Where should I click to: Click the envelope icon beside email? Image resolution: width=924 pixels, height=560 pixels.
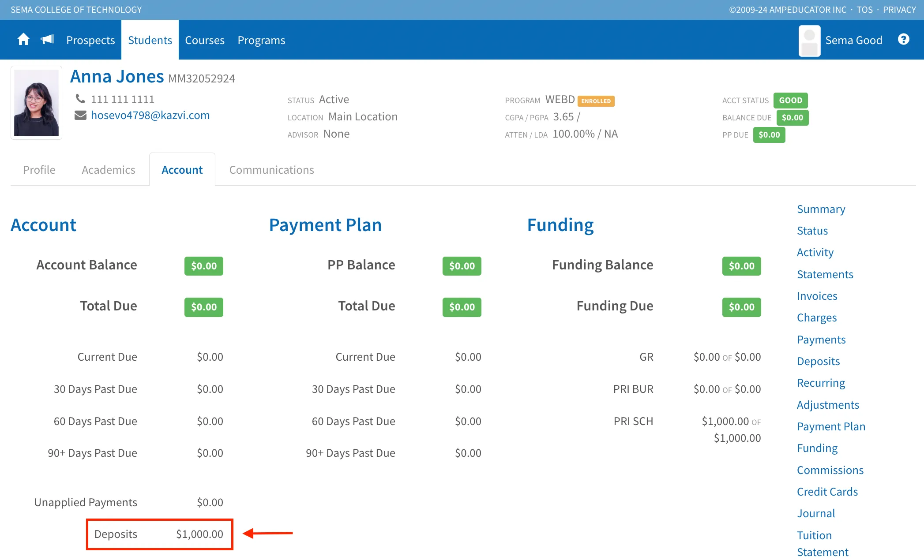80,116
